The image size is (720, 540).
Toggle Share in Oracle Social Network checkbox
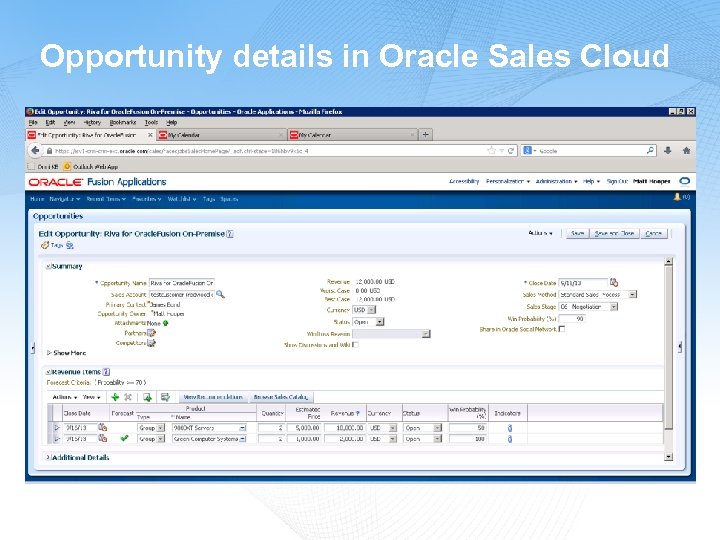pos(562,329)
